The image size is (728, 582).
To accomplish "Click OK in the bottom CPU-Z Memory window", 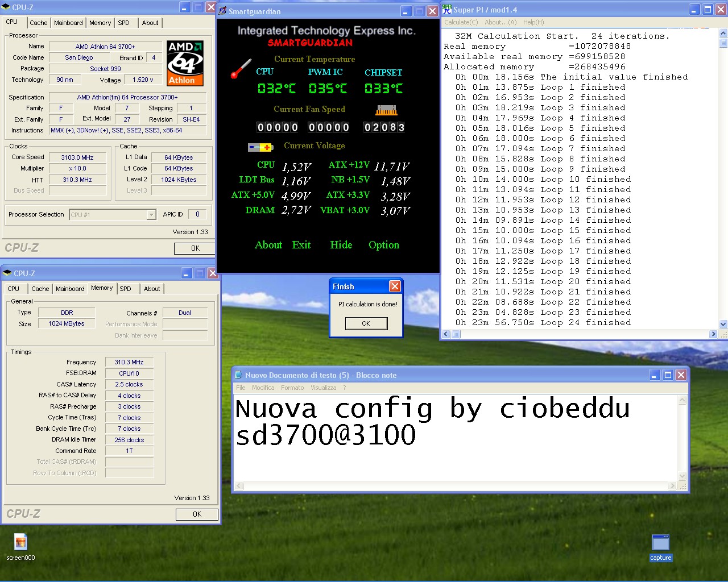I will pyautogui.click(x=197, y=514).
